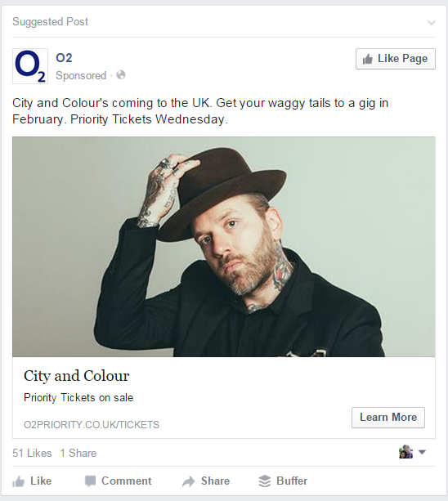Click the small profile avatar near likes
Screen dimensions: 448x501
pos(405,452)
